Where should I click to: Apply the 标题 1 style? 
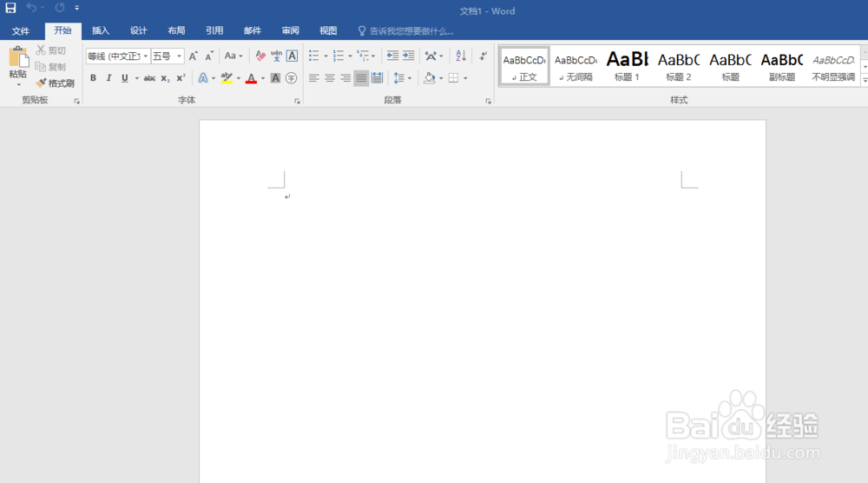coord(628,67)
